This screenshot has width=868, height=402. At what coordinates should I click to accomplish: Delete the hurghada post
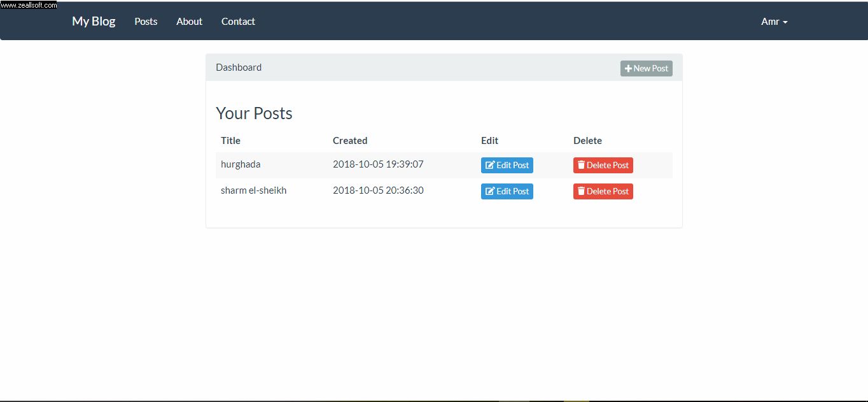pos(603,165)
